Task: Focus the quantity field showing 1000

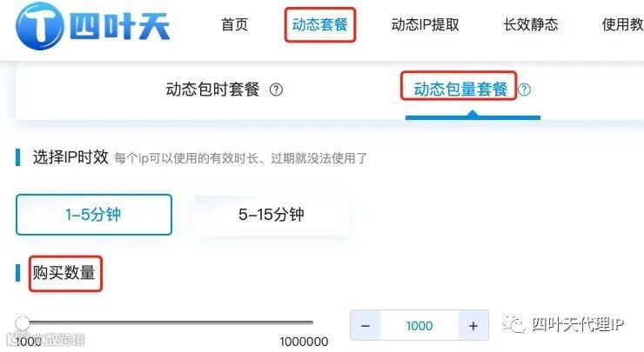Action: click(419, 326)
